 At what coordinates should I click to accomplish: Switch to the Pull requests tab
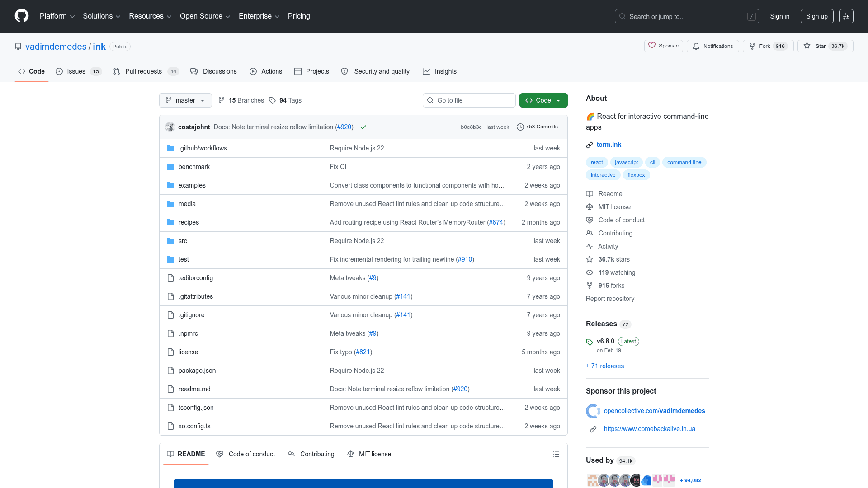click(143, 71)
